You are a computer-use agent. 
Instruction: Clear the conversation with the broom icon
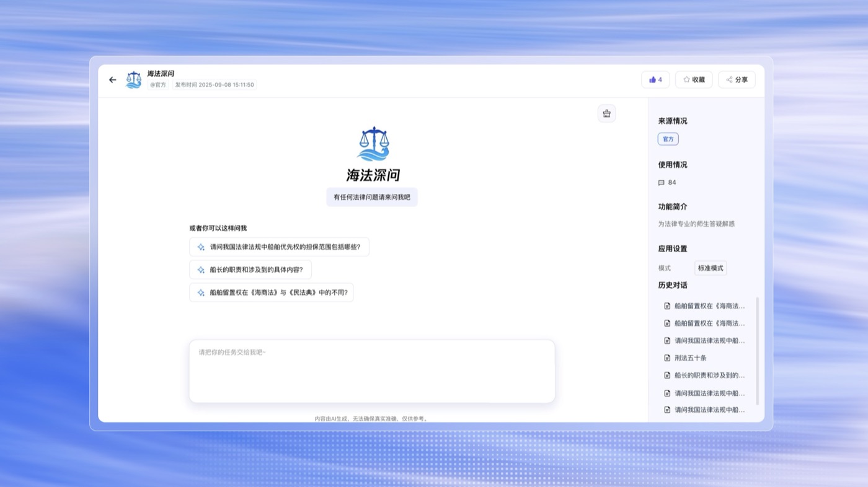click(x=606, y=113)
